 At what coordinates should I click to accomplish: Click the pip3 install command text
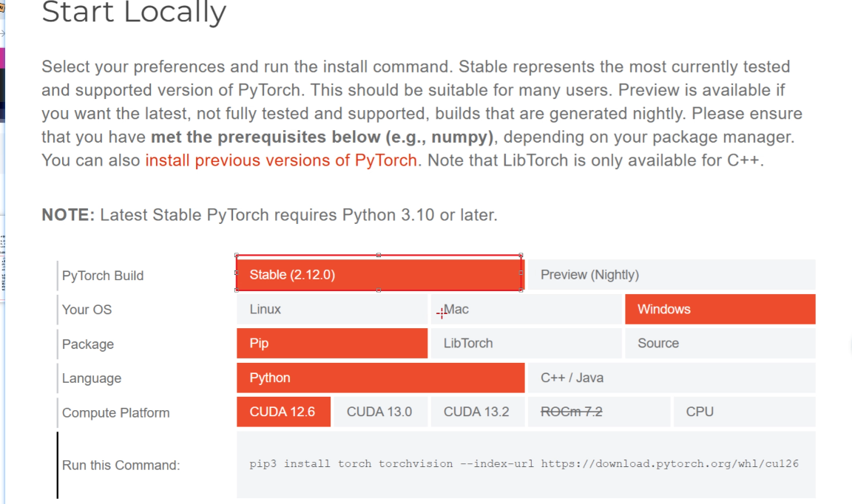click(x=524, y=464)
